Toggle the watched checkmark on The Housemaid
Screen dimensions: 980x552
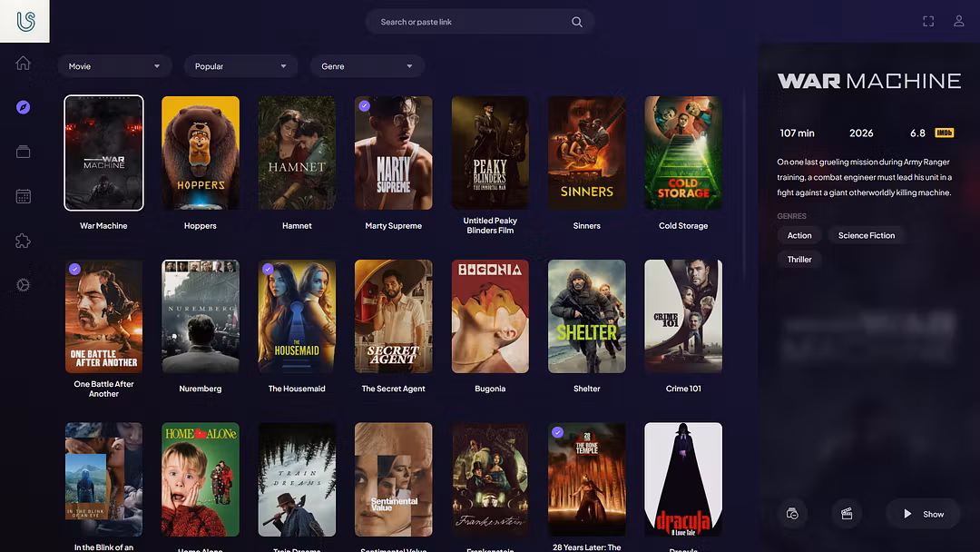(x=268, y=270)
